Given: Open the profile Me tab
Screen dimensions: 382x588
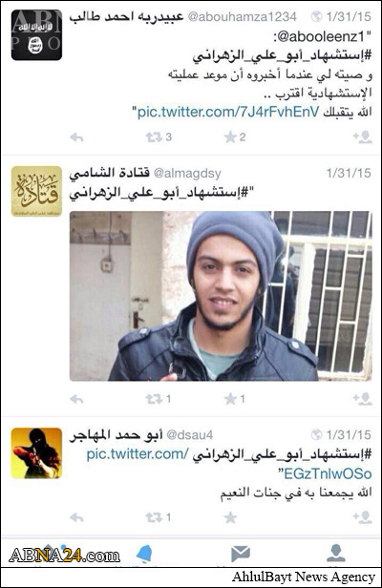Looking at the screenshot, I should point(336,554).
